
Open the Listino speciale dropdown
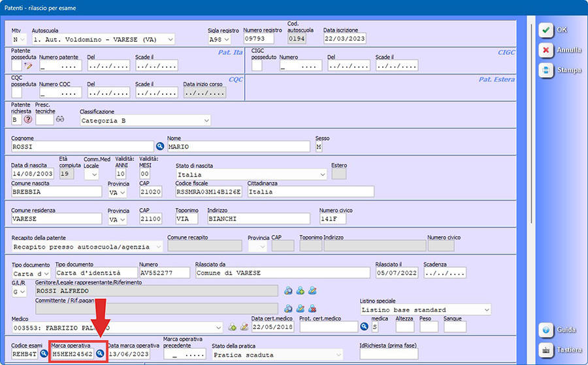(x=485, y=309)
